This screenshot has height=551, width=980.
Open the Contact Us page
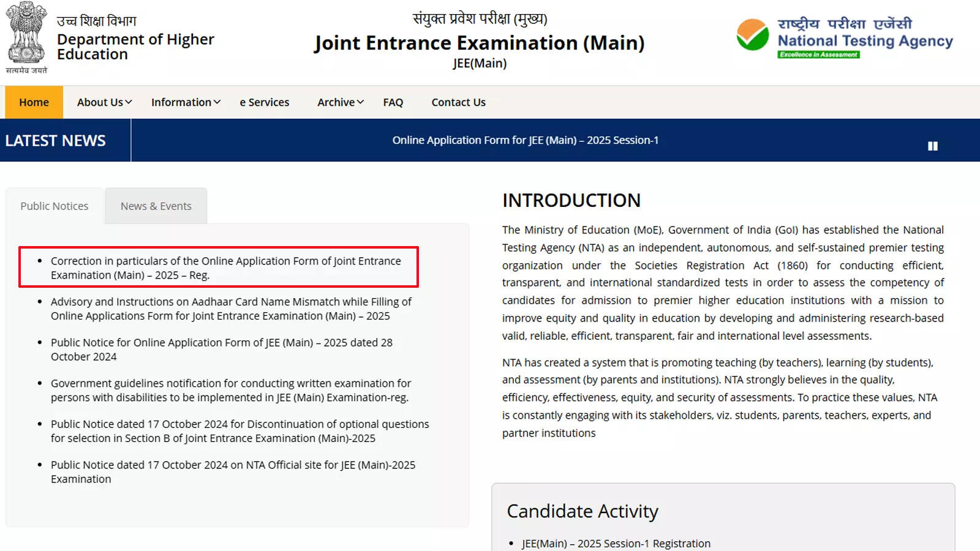pyautogui.click(x=458, y=102)
